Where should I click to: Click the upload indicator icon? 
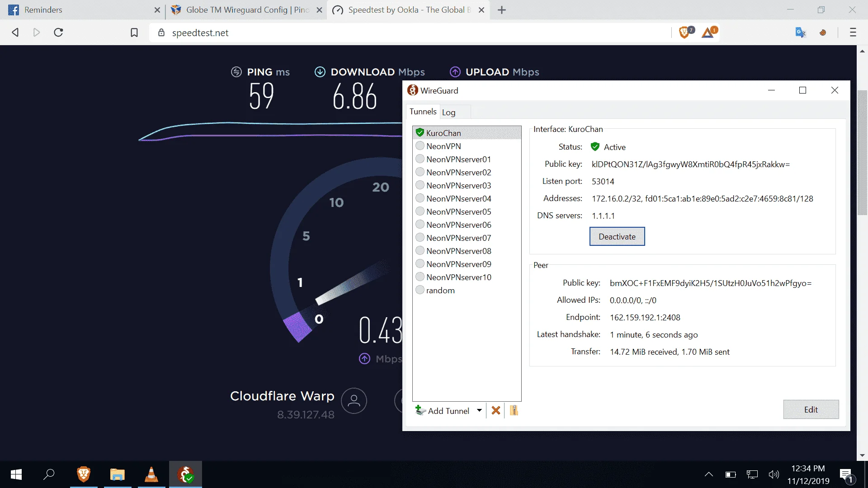pos(455,72)
